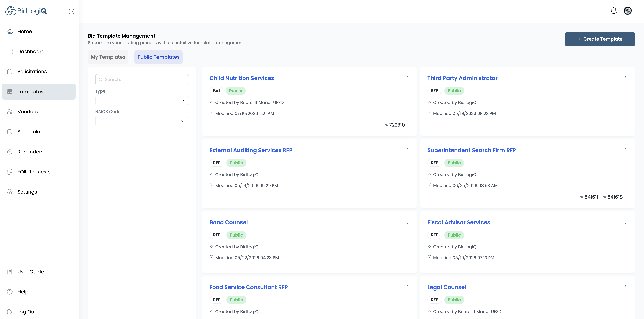This screenshot has width=644, height=319.
Task: Click 'Modified 05/19/2026 07:13 PM' text
Action: click(x=464, y=258)
